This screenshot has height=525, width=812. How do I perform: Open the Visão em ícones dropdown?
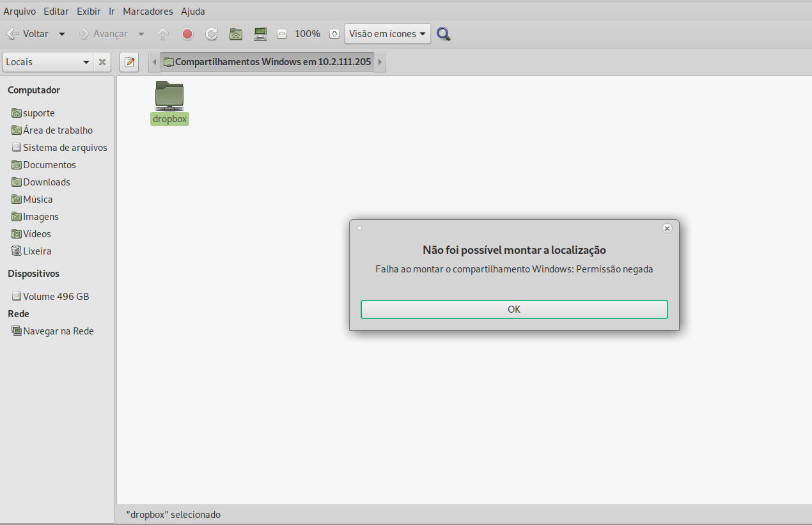point(387,34)
